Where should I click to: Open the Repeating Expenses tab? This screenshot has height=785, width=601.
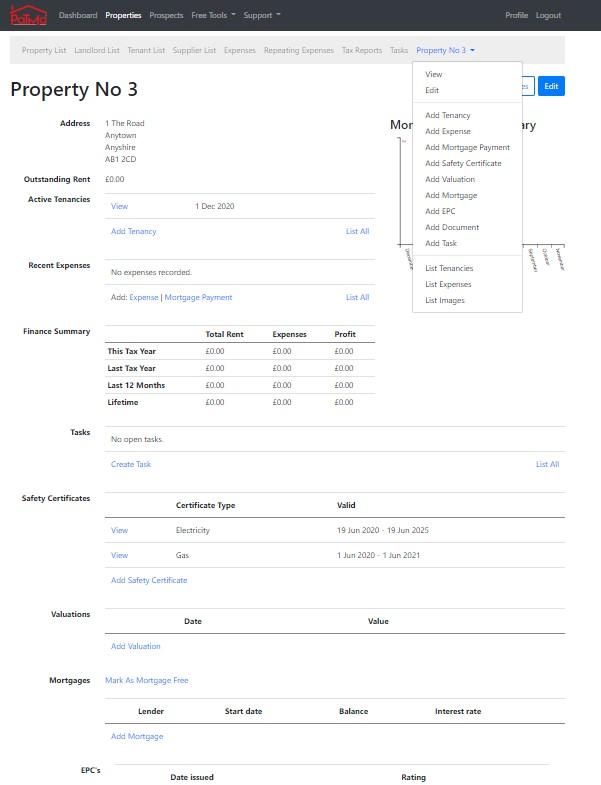299,50
